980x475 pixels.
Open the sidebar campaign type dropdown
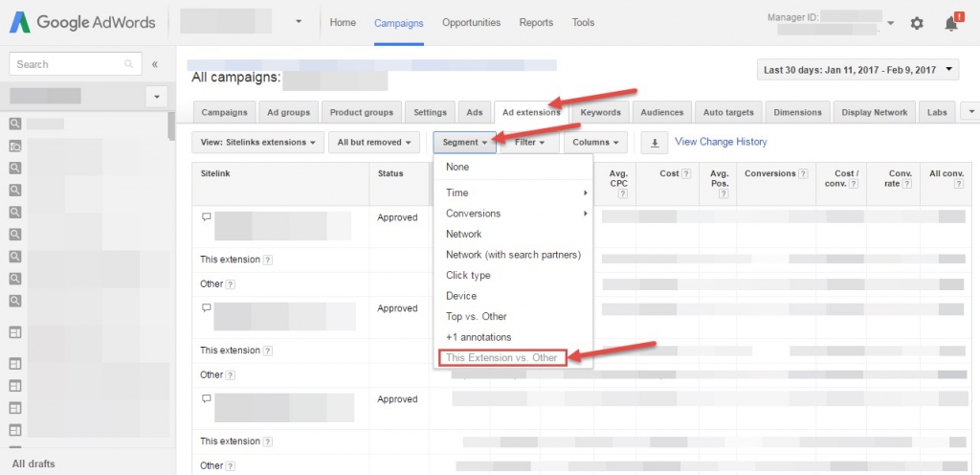(156, 97)
